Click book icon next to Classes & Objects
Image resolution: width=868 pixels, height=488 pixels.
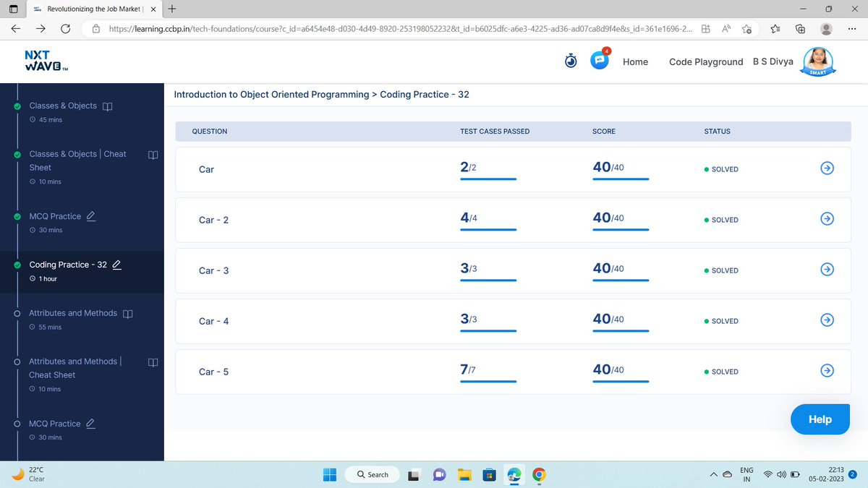[x=108, y=106]
